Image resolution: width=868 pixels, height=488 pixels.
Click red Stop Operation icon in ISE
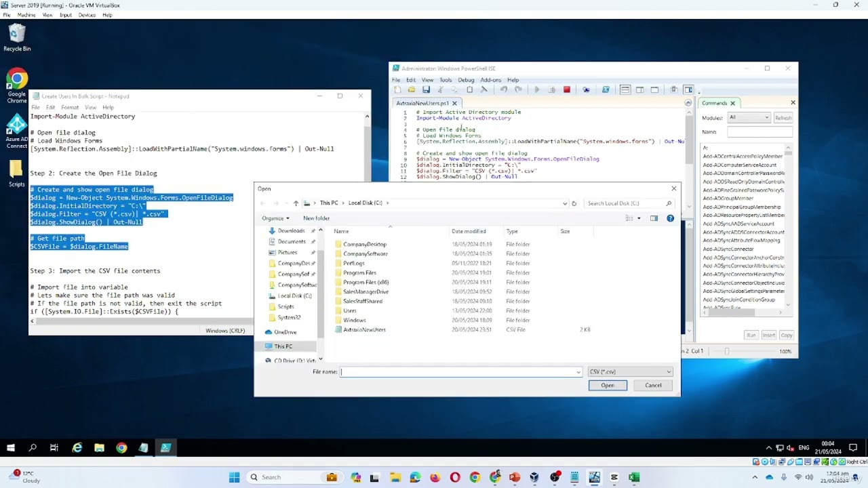(x=567, y=89)
